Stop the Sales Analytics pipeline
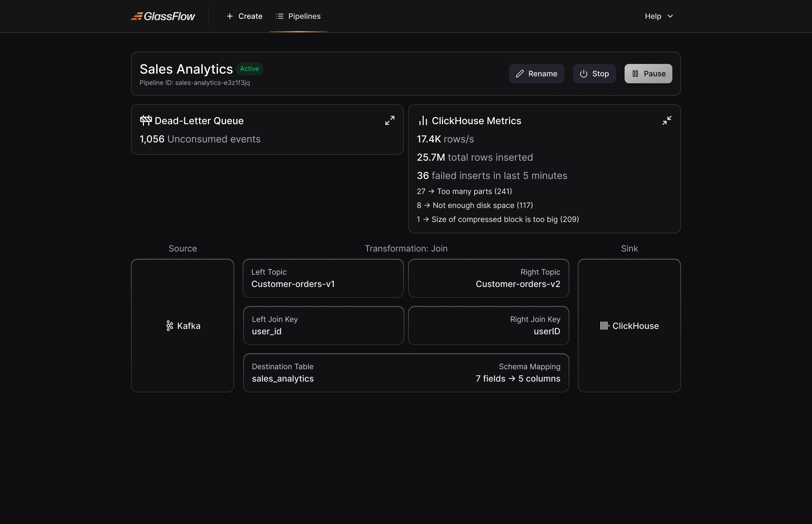812x524 pixels. pos(594,74)
